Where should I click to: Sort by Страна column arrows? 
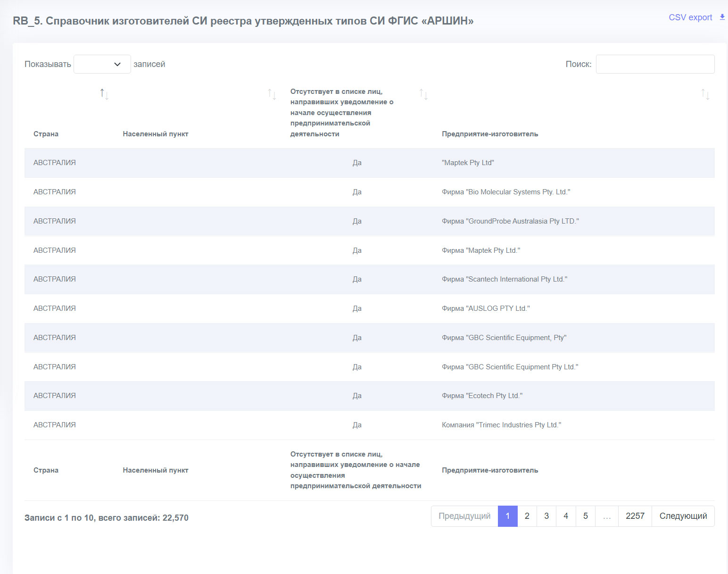pos(104,94)
